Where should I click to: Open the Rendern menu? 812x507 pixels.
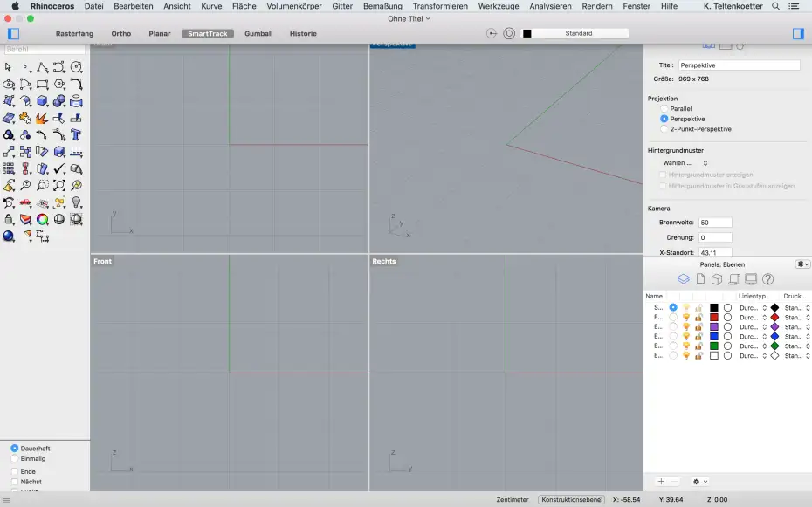click(x=600, y=6)
